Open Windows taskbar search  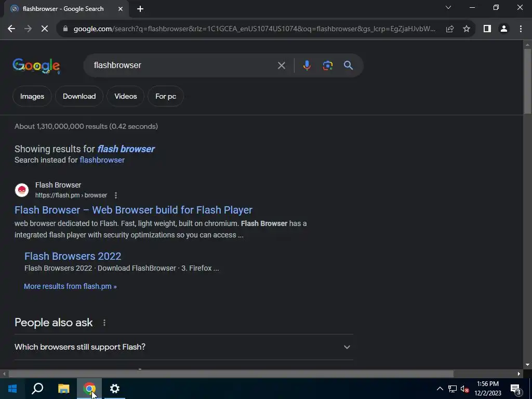pos(37,389)
